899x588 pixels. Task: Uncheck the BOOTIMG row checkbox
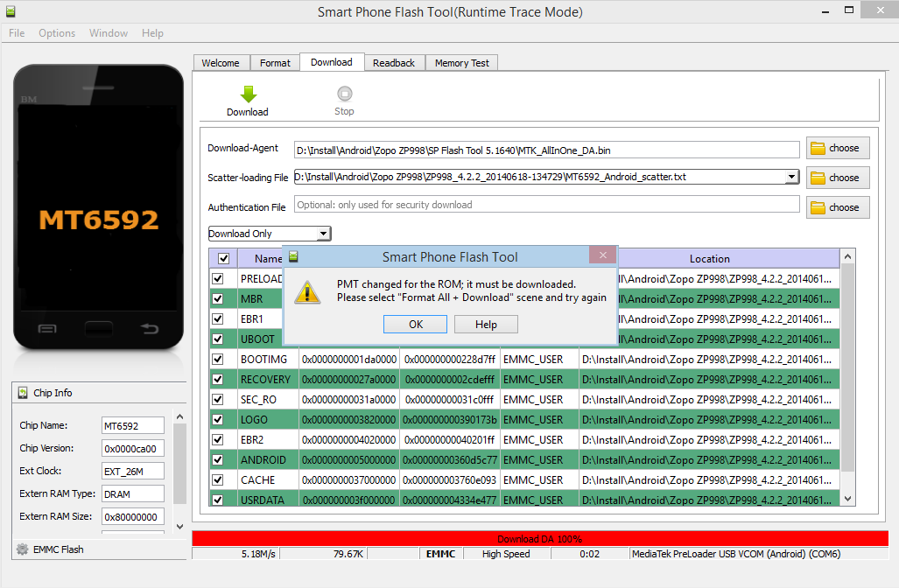(x=218, y=360)
